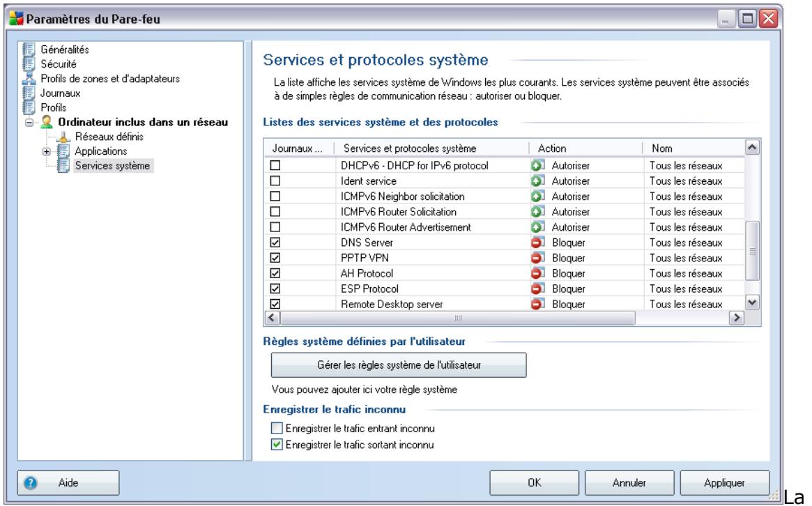This screenshot has height=506, width=812.
Task: Click the green Autoriser icon for DHCPv6
Action: [537, 166]
